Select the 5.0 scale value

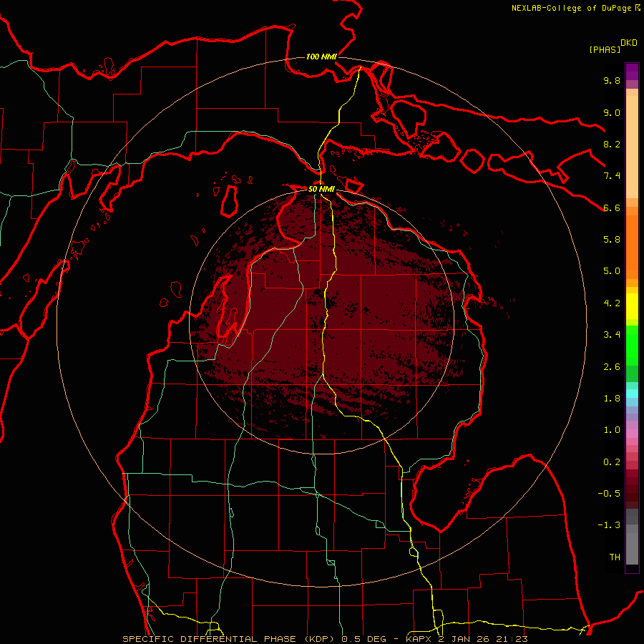pyautogui.click(x=612, y=271)
